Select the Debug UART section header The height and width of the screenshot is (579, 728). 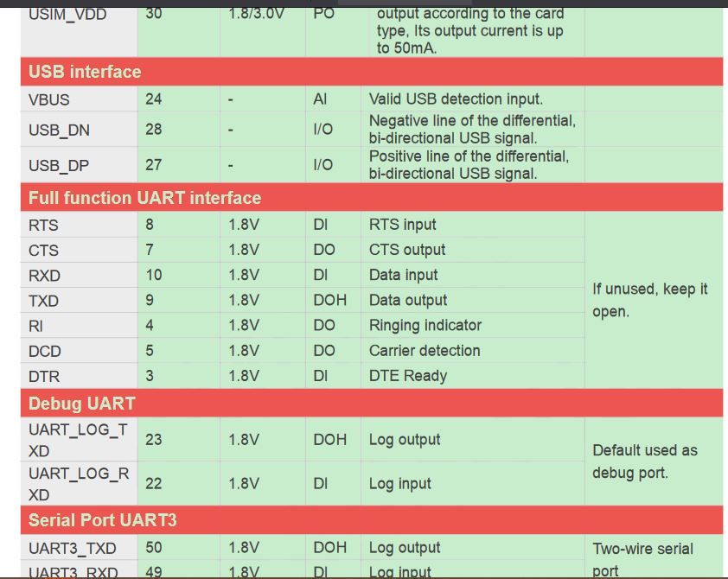click(x=81, y=404)
